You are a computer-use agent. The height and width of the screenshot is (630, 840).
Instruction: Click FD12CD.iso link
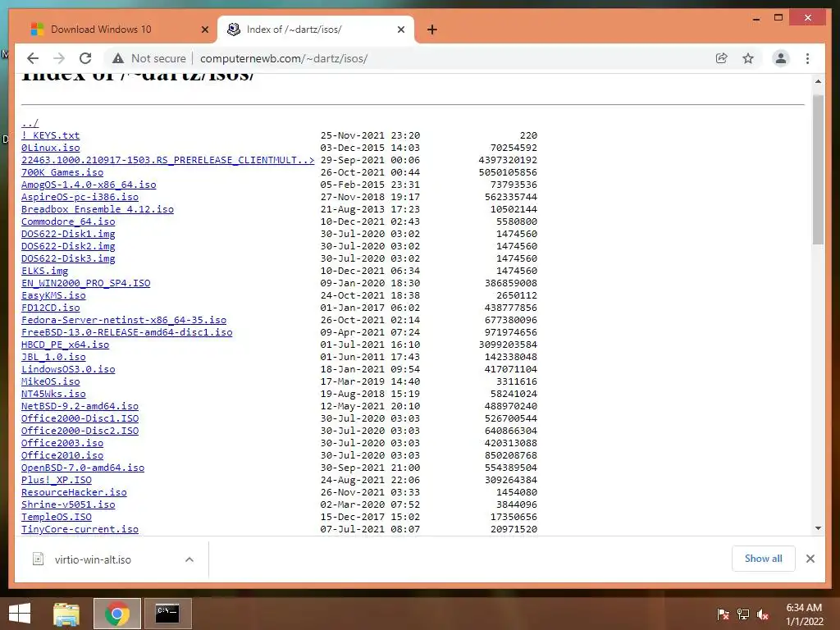pos(50,308)
